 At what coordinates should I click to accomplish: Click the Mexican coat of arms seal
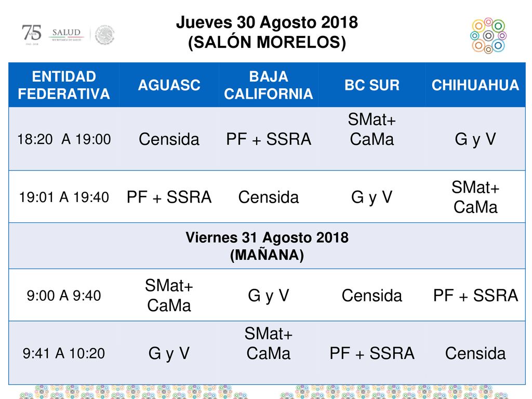(104, 35)
